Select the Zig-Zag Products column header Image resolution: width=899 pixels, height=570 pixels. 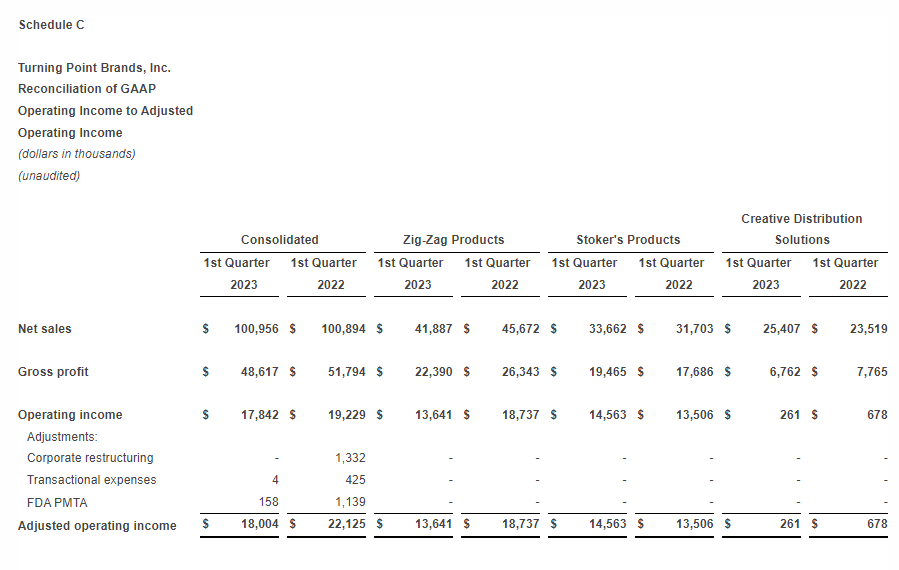coord(453,240)
